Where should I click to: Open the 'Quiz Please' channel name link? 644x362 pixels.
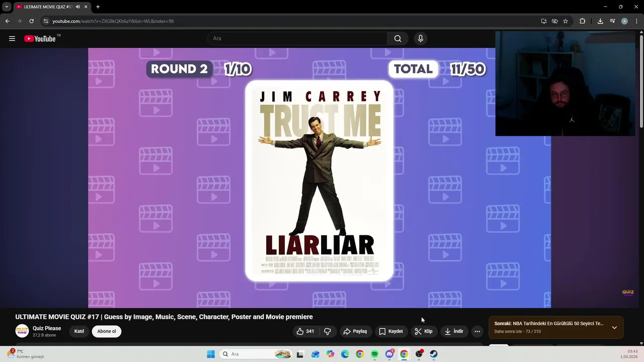(x=47, y=328)
